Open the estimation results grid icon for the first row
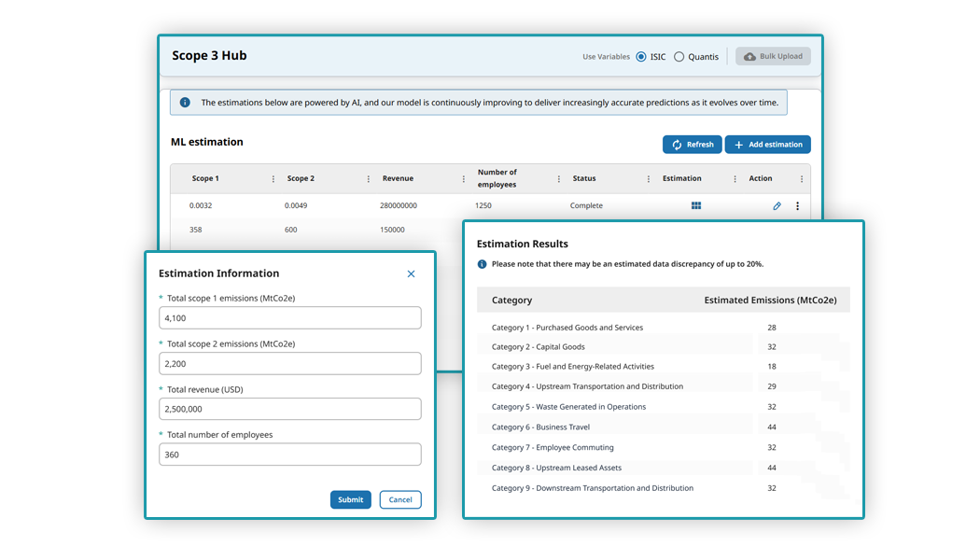This screenshot has height=560, width=980. click(x=695, y=205)
